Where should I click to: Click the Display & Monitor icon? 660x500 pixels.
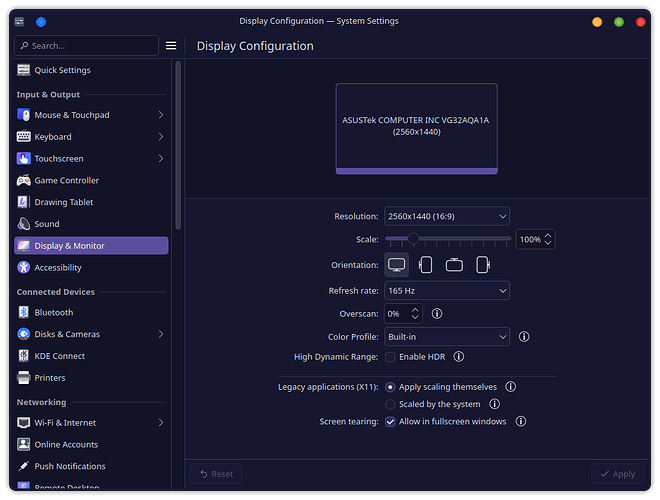[x=24, y=246]
